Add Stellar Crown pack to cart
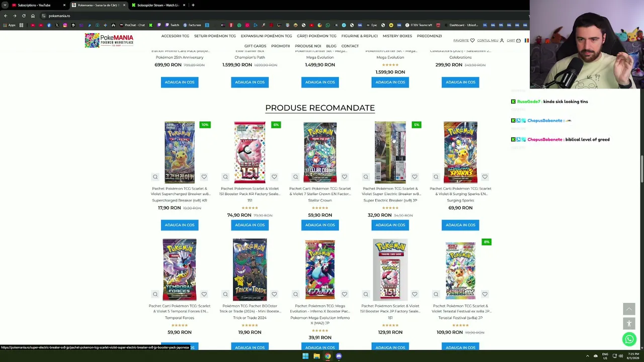 pyautogui.click(x=320, y=225)
